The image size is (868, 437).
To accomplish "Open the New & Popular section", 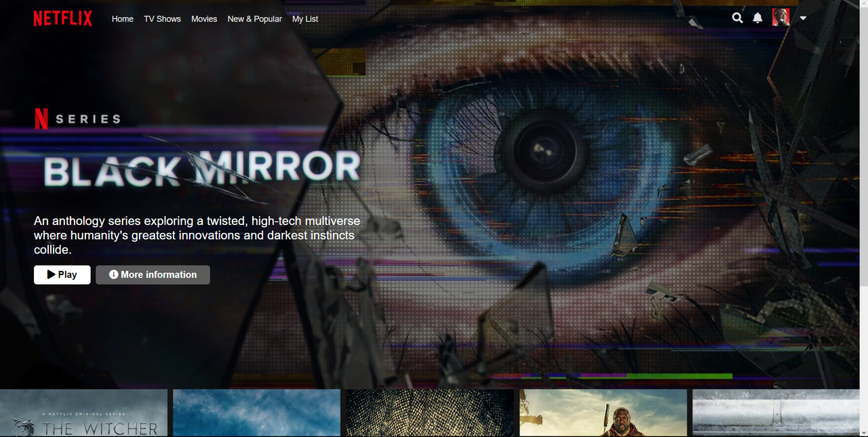I will [254, 19].
